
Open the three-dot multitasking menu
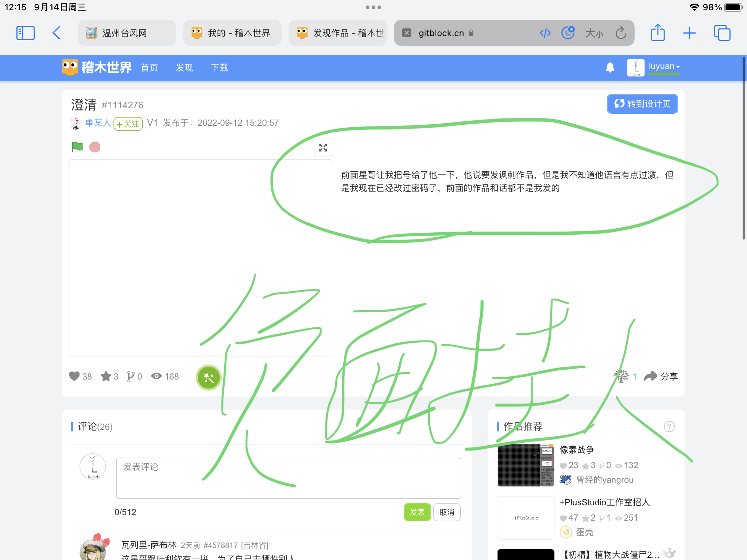click(373, 7)
